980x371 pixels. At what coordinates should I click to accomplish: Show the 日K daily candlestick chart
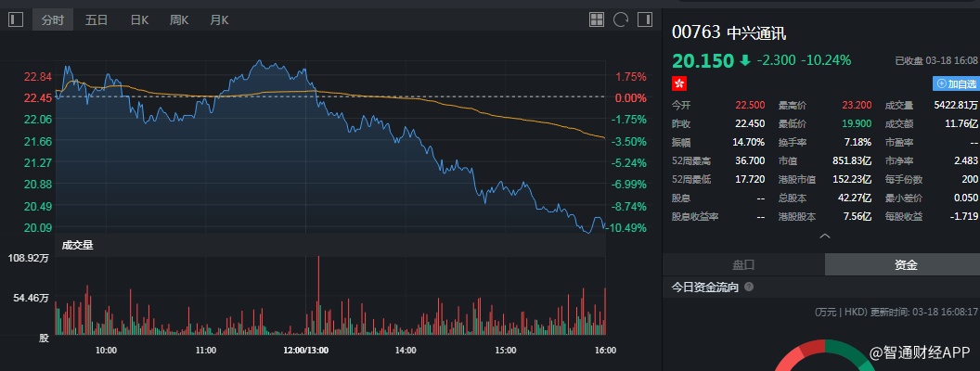click(139, 19)
